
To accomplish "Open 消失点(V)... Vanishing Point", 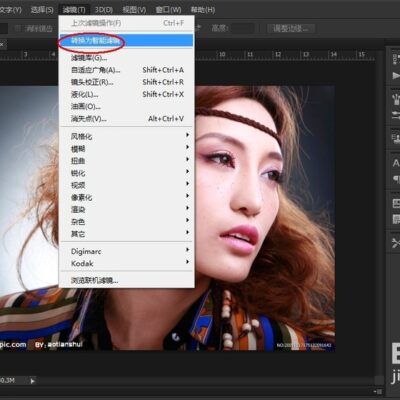I will pyautogui.click(x=127, y=118).
